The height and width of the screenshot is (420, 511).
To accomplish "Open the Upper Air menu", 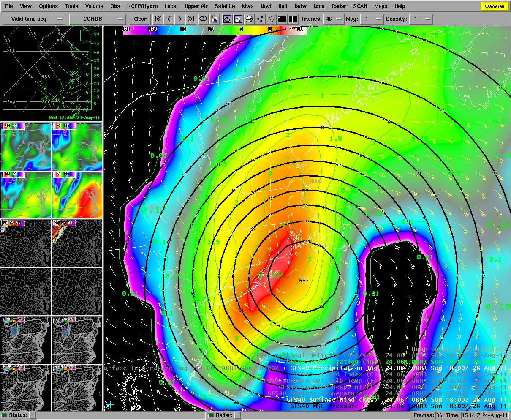I will (x=196, y=6).
